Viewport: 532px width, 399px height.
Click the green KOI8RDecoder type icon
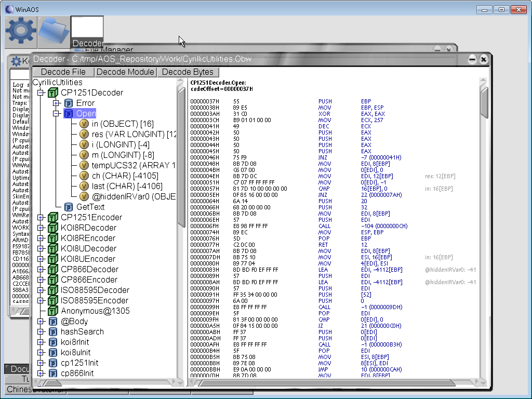[52, 228]
